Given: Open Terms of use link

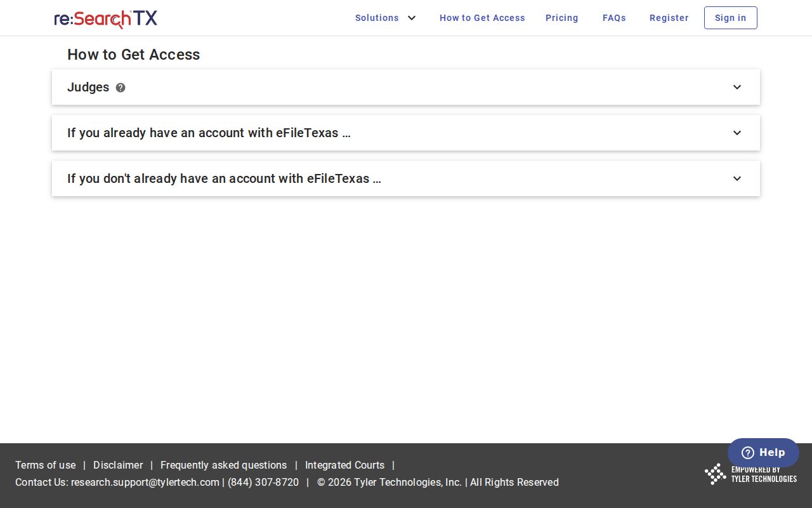Looking at the screenshot, I should [x=46, y=465].
